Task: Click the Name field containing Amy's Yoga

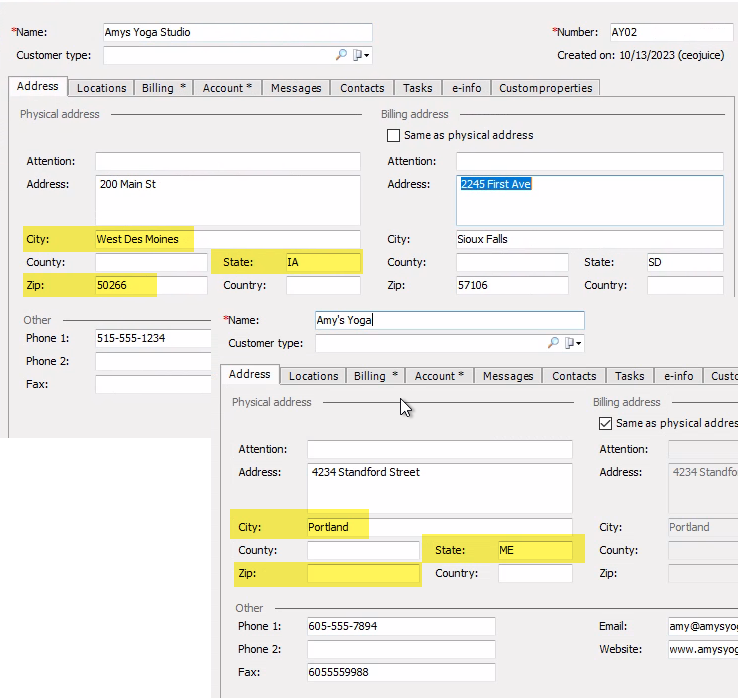Action: pyautogui.click(x=450, y=321)
